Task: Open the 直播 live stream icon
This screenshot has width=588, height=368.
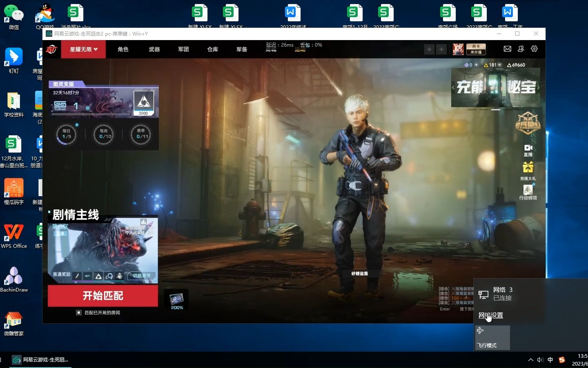Action: [528, 150]
